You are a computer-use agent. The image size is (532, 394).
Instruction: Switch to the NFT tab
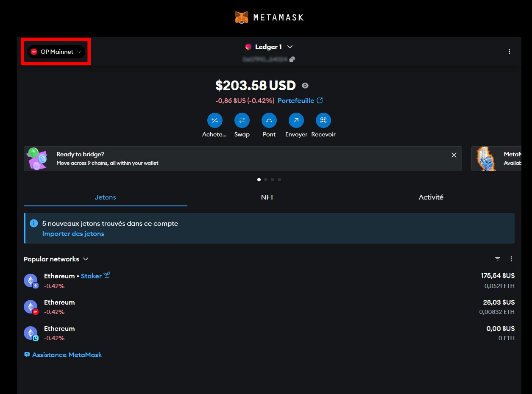(x=267, y=197)
